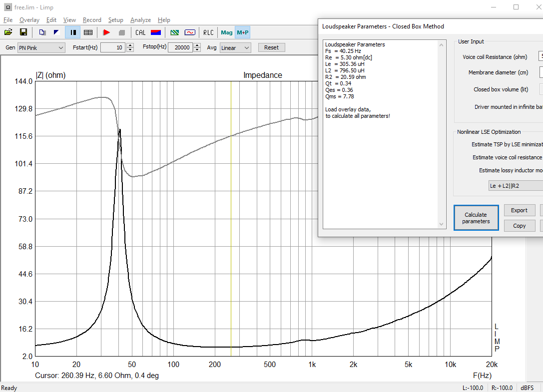
Task: Click the 'Qms = 7.78' line
Action: 339,96
